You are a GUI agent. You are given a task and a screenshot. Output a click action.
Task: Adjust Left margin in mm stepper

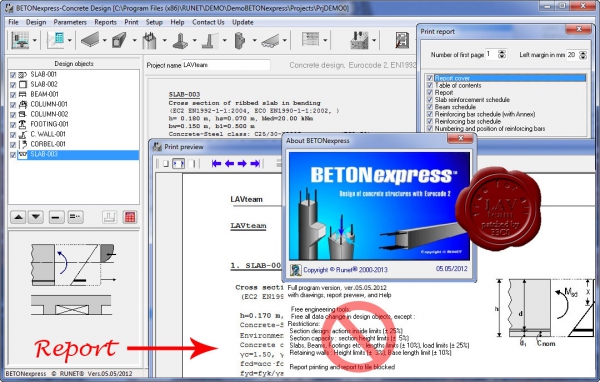pos(583,55)
